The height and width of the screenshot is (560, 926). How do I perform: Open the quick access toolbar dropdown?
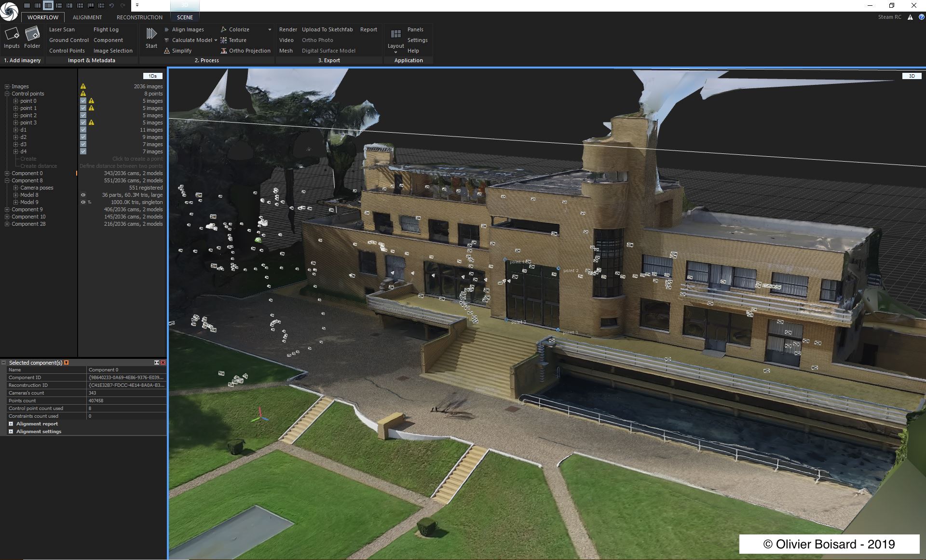point(137,5)
